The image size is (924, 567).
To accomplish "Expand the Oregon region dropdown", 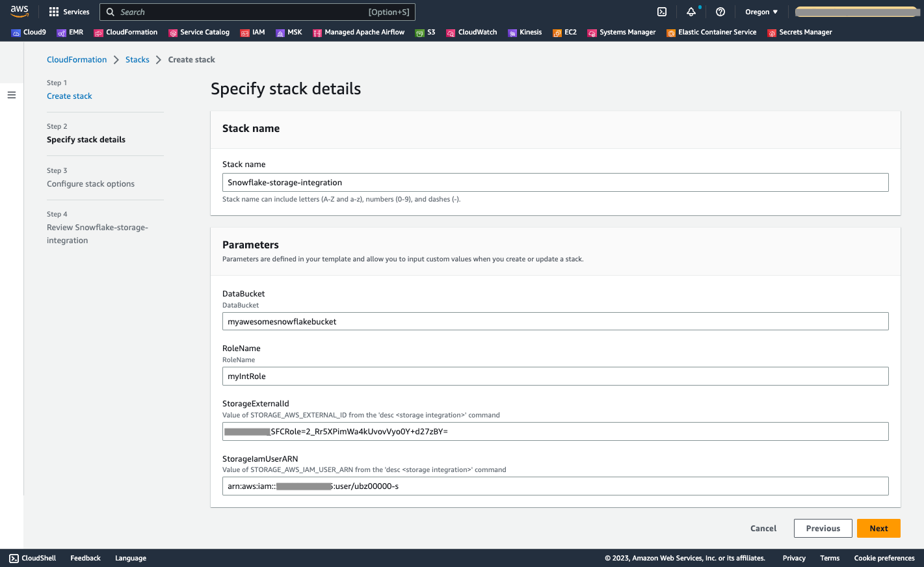I will pos(761,12).
